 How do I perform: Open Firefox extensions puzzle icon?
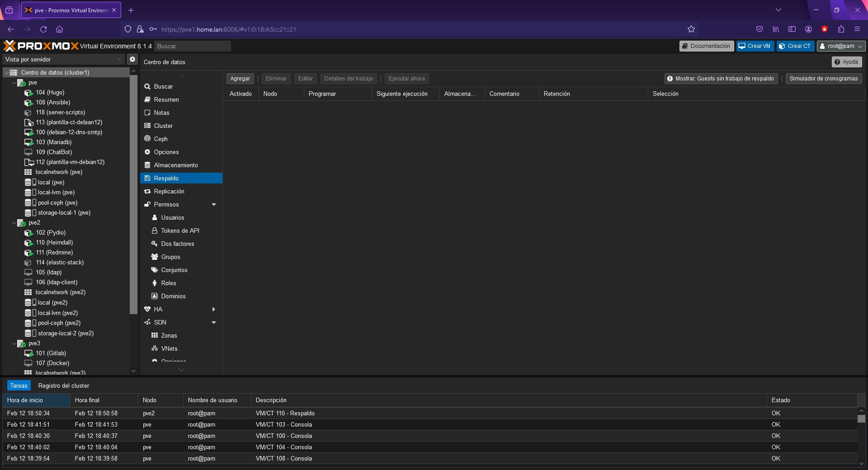(841, 29)
